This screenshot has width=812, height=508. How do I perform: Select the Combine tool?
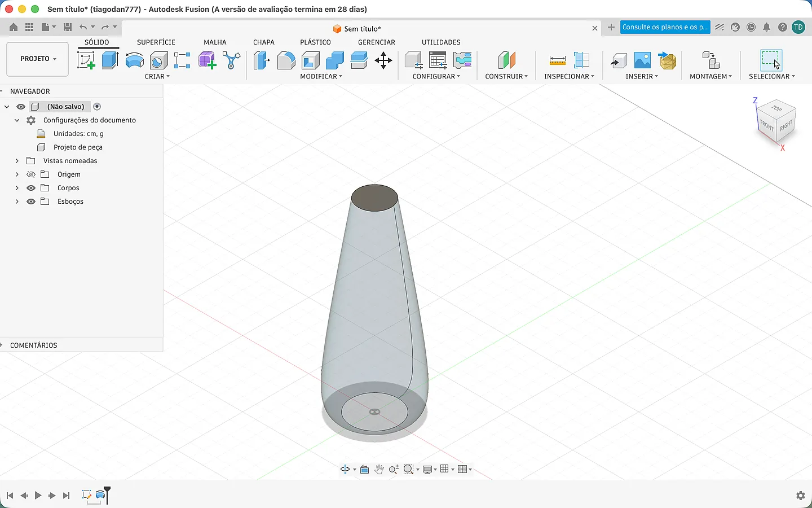335,60
